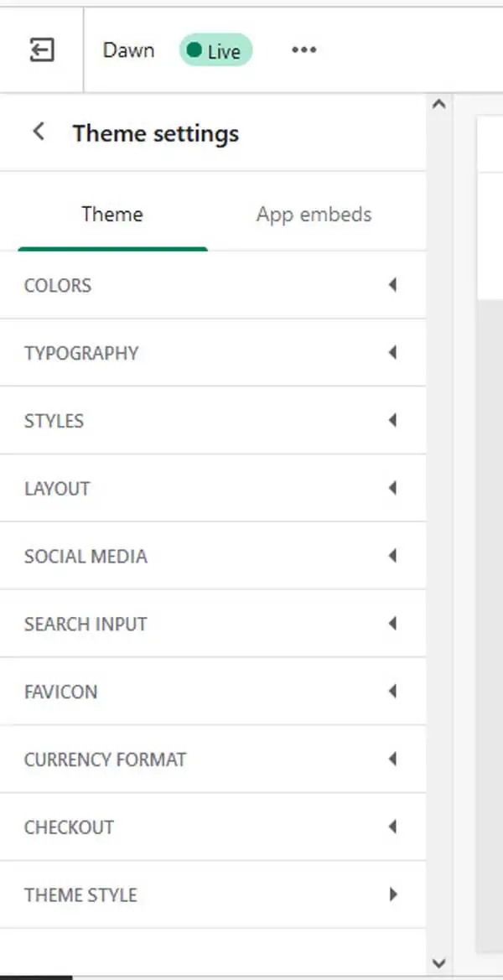Image resolution: width=503 pixels, height=980 pixels.
Task: Switch to the App embeds tab
Action: click(314, 215)
